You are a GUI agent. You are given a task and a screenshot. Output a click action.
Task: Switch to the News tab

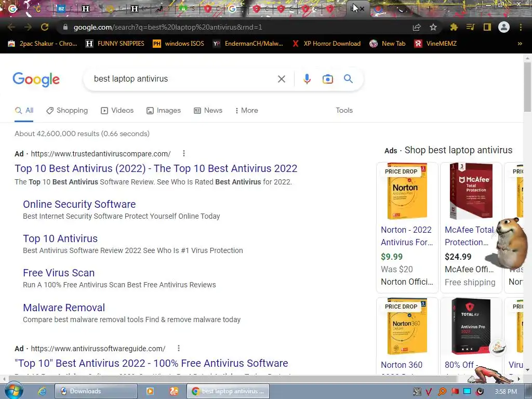[x=208, y=110]
